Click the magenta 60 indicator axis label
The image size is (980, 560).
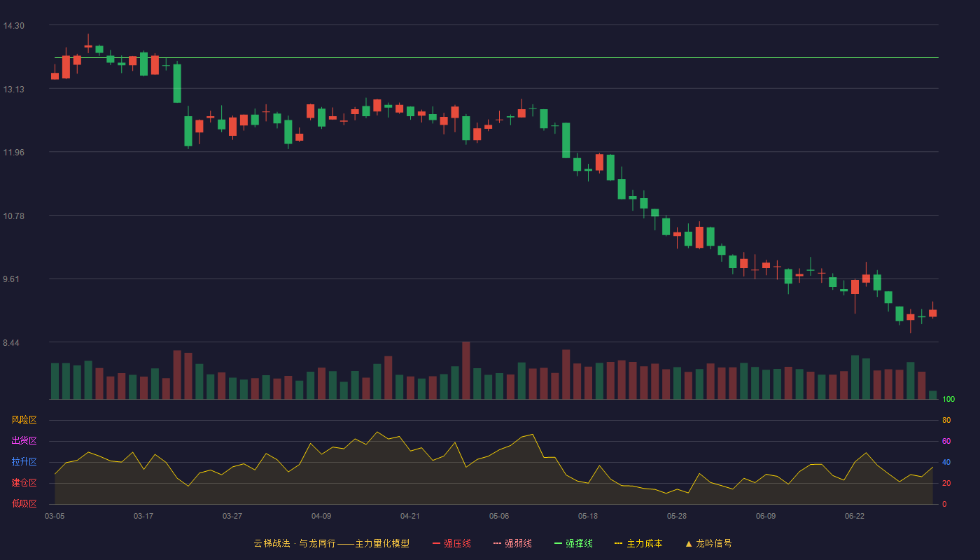(946, 441)
